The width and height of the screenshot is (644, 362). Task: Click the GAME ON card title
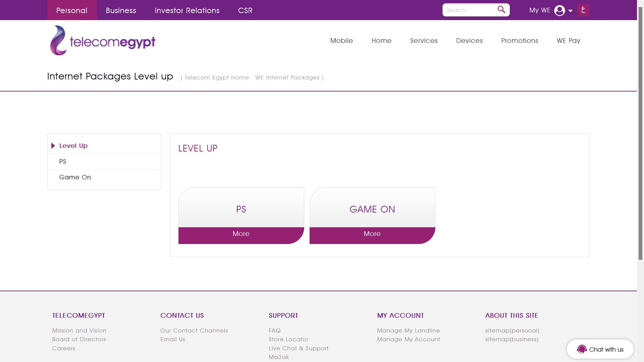(372, 209)
